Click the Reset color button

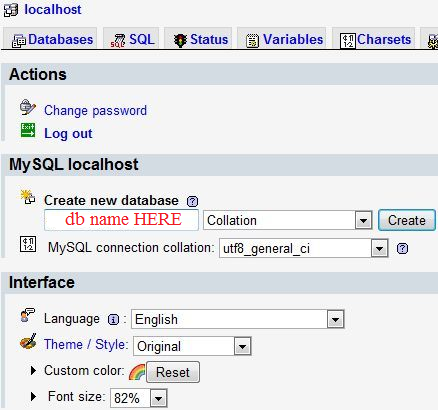(173, 372)
